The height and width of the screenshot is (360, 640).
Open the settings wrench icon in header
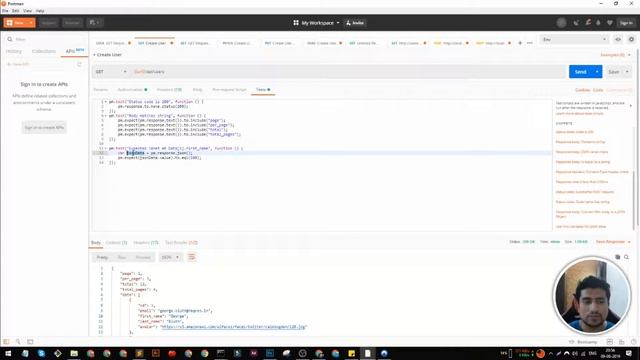point(588,23)
